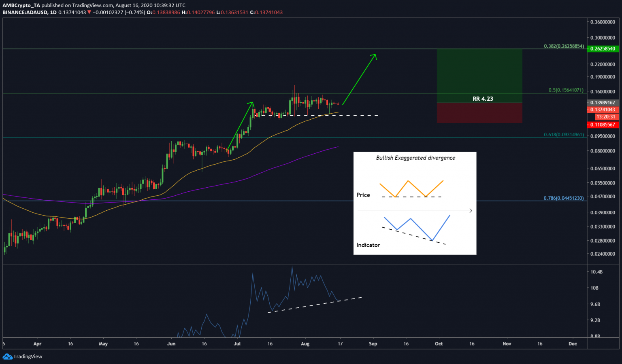This screenshot has width=622, height=364.
Task: Open the AMBCrypto_TA publisher profile
Action: pos(21,5)
